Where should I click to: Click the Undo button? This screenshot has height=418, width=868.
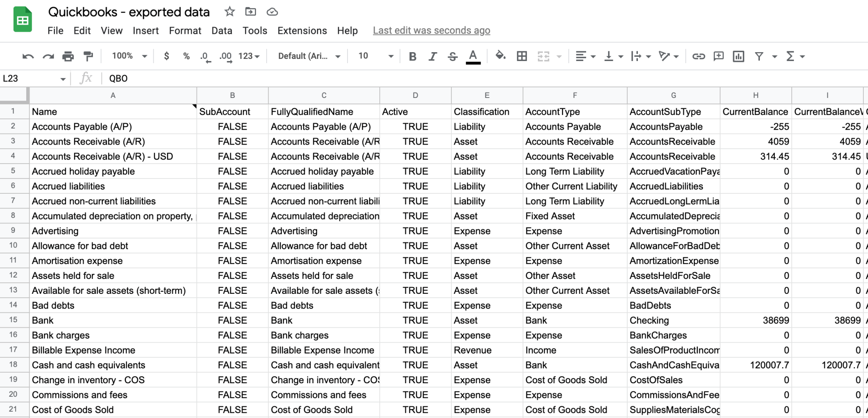(27, 56)
